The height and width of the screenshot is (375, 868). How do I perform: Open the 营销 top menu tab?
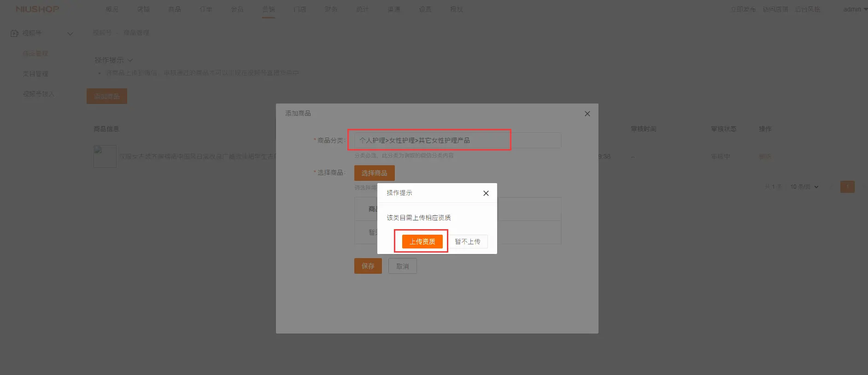pos(268,9)
